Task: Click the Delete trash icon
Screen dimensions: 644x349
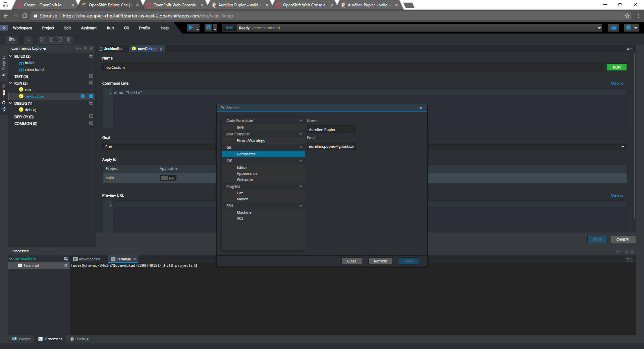Action: click(x=68, y=39)
